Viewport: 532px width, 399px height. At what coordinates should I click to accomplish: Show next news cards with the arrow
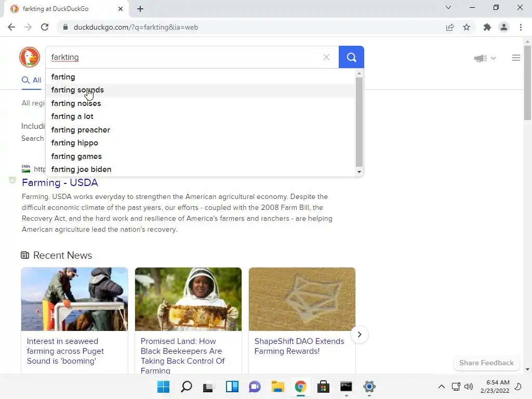(360, 335)
